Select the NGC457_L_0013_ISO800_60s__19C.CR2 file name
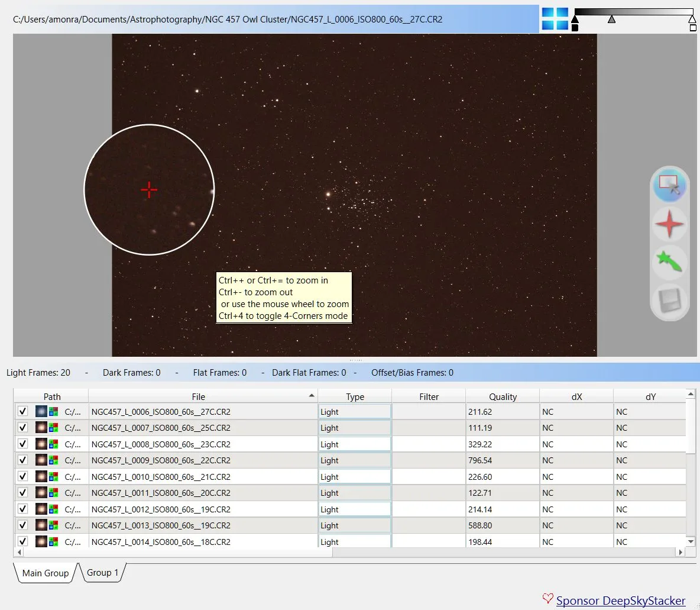700x610 pixels. coord(161,525)
